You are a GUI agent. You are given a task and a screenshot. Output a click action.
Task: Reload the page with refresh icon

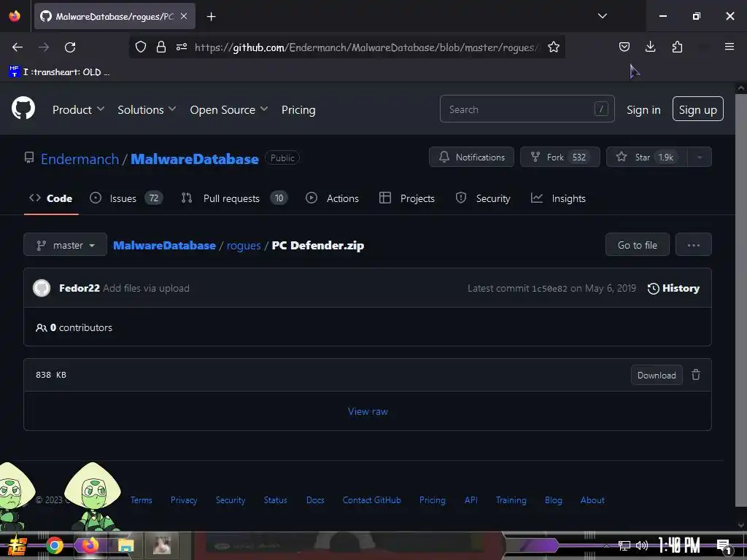tap(70, 47)
